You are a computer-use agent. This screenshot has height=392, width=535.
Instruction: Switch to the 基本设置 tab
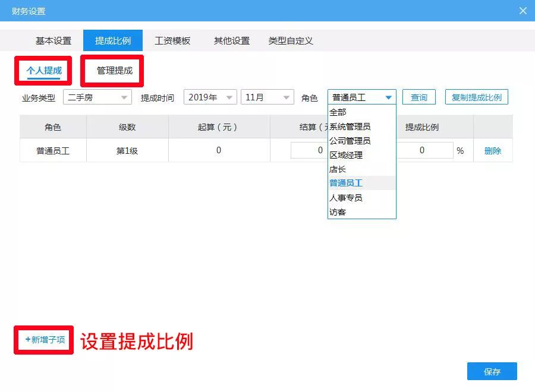[x=54, y=40]
